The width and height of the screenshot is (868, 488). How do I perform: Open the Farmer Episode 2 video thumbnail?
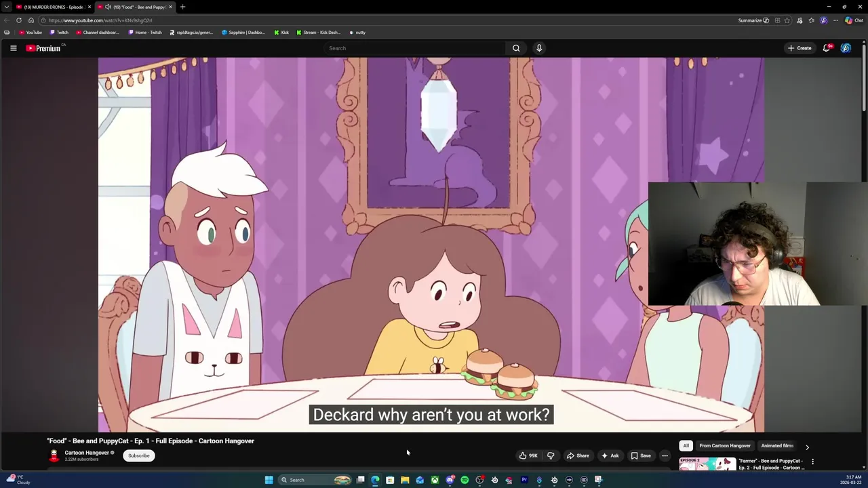[707, 464]
